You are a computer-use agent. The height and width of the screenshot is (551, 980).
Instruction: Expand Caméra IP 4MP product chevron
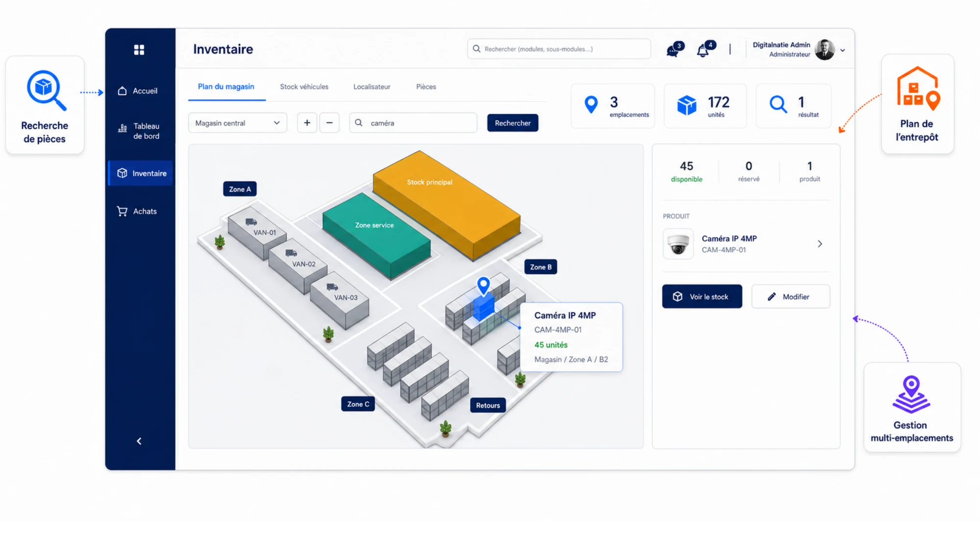click(820, 244)
